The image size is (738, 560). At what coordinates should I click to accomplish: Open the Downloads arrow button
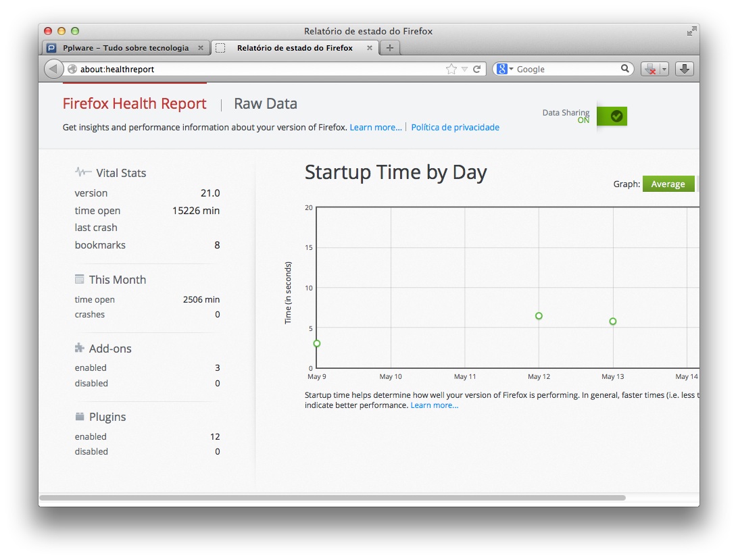tap(685, 69)
